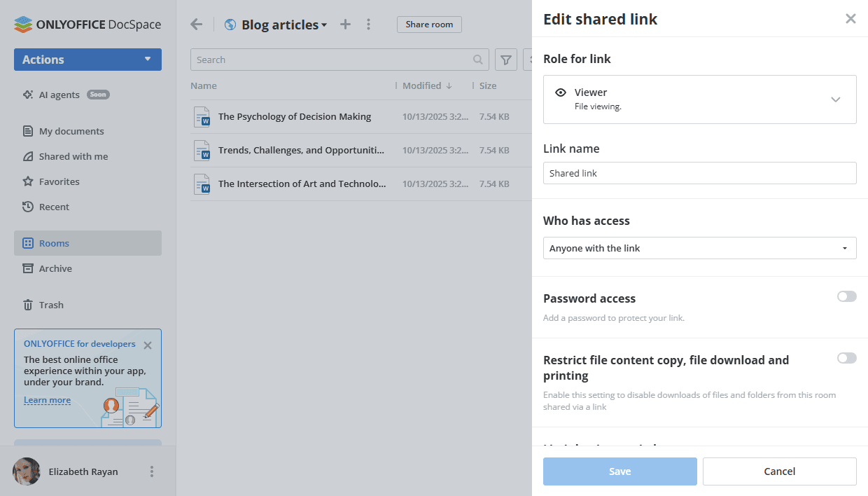The height and width of the screenshot is (496, 868).
Task: Open Elizabeth Rayan's profile options menu
Action: pos(152,471)
